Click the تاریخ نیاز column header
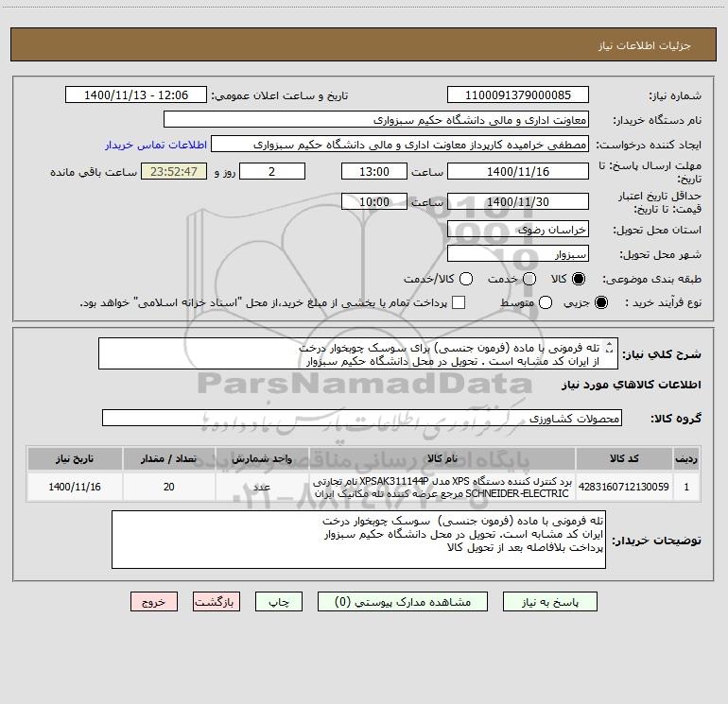 (75, 458)
